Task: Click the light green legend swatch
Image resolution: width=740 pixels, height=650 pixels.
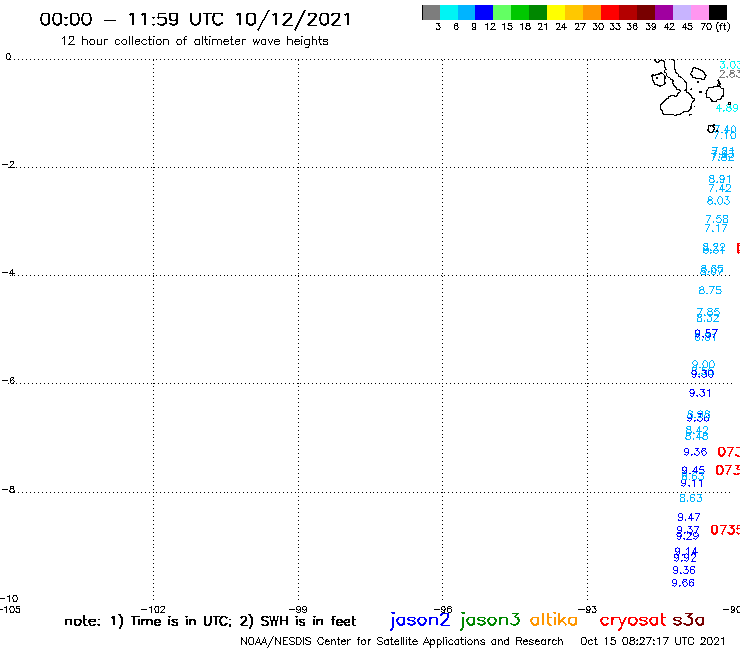Action: (x=502, y=12)
